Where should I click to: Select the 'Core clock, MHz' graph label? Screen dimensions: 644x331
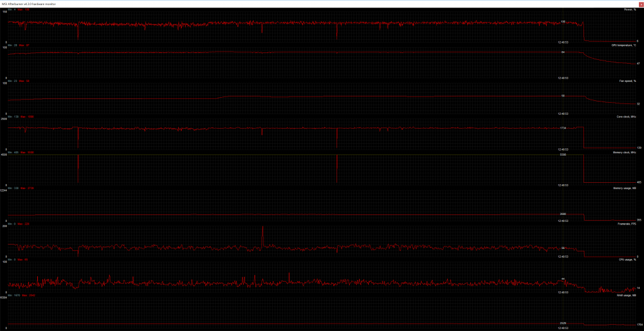click(x=627, y=117)
